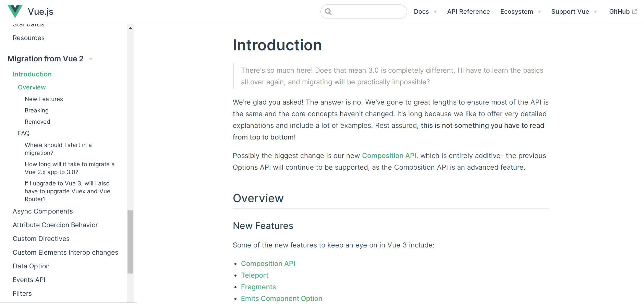Click the Emits Component Option link
Screen dimensions: 644x304
pos(281,299)
